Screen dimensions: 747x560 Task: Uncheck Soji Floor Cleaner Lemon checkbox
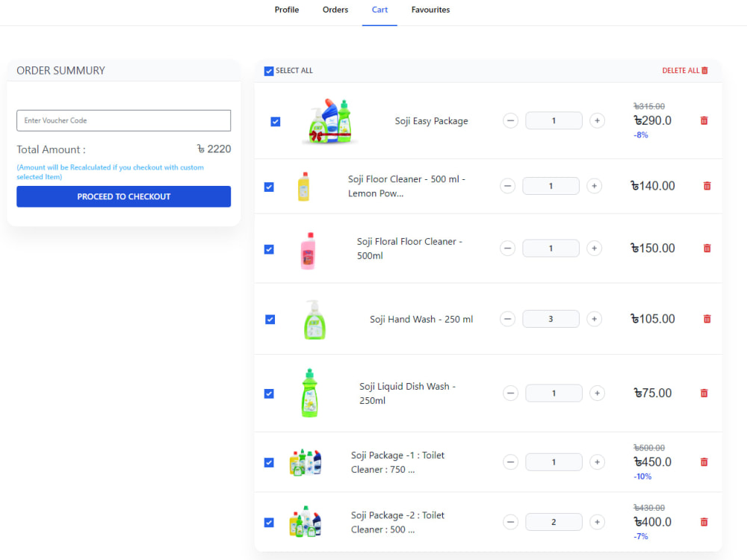point(269,187)
